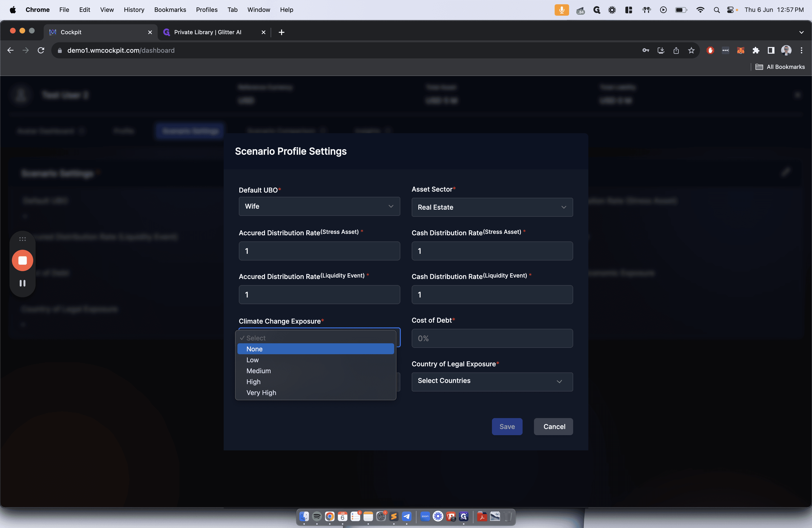
Task: Open Control Center in the menu bar
Action: pos(730,10)
